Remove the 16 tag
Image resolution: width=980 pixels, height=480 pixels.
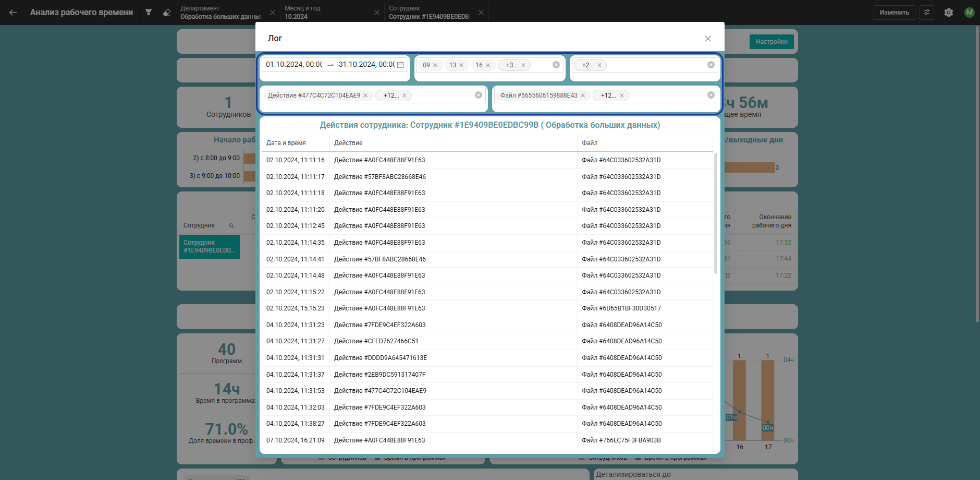[488, 65]
